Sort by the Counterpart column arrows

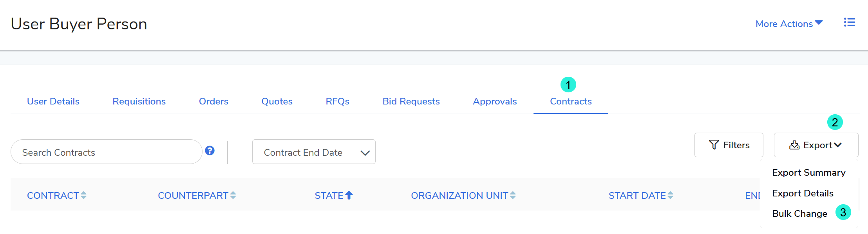tap(233, 195)
